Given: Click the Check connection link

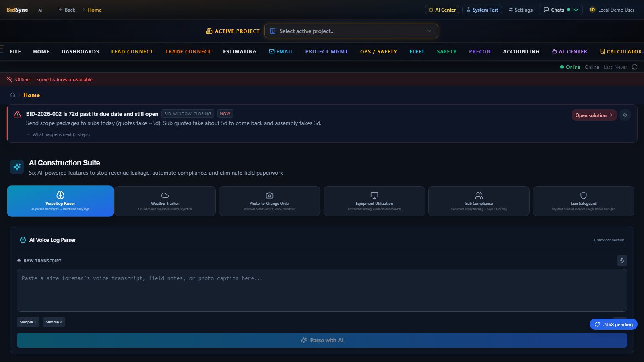Looking at the screenshot, I should click(609, 240).
